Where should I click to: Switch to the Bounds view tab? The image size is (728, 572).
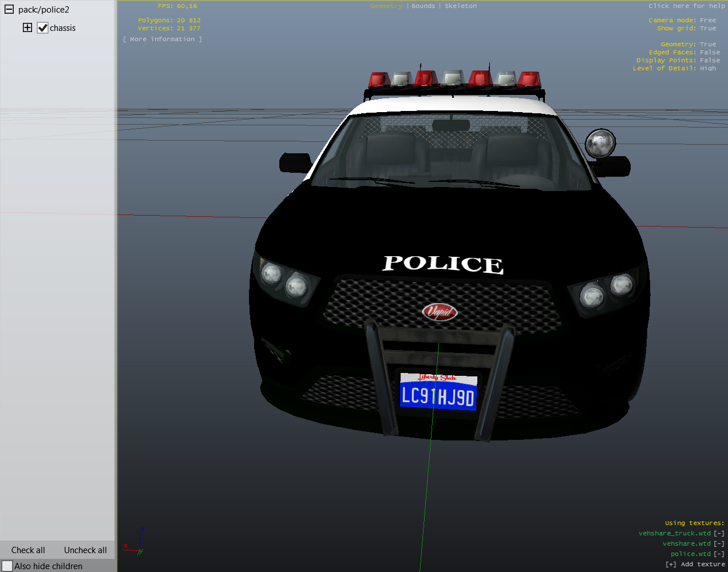coord(423,6)
